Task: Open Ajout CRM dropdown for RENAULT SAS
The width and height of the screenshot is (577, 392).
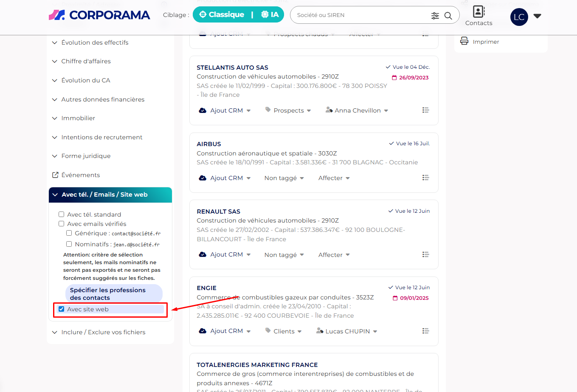Action: [225, 254]
